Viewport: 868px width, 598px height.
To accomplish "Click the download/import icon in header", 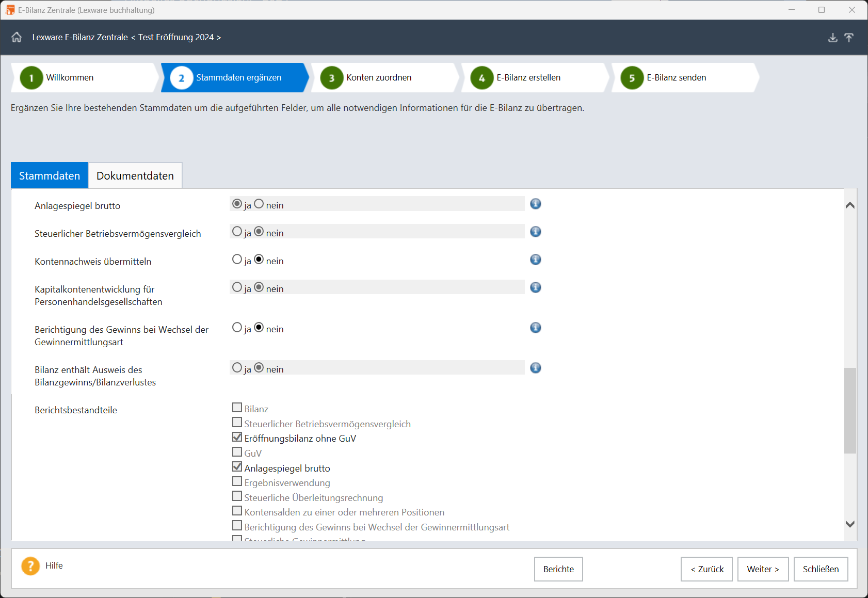I will click(833, 38).
